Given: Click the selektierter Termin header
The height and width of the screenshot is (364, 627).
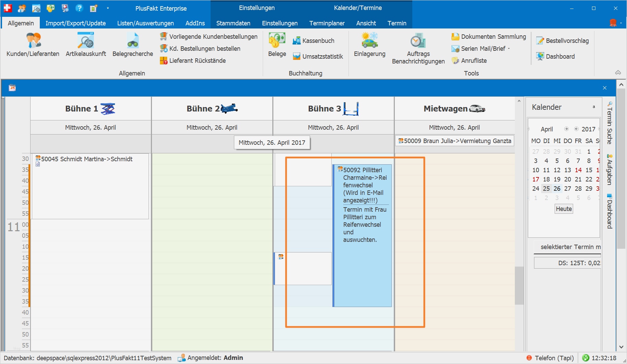Looking at the screenshot, I should point(567,247).
